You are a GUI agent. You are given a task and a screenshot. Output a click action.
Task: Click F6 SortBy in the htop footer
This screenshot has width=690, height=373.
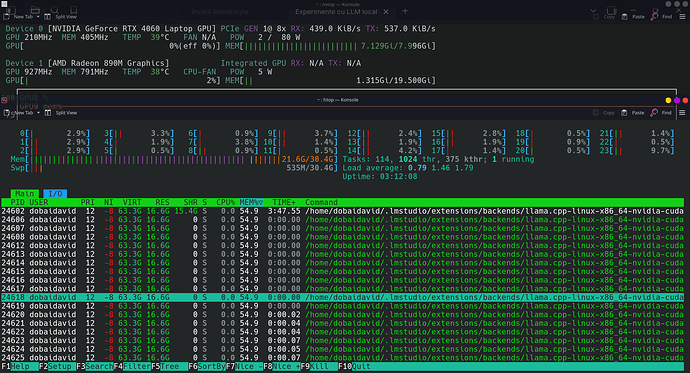207,366
